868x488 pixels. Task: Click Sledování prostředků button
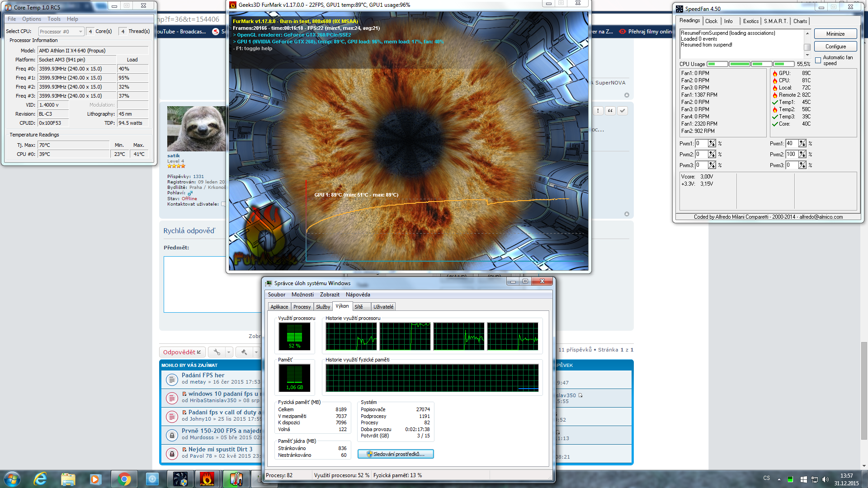[396, 454]
